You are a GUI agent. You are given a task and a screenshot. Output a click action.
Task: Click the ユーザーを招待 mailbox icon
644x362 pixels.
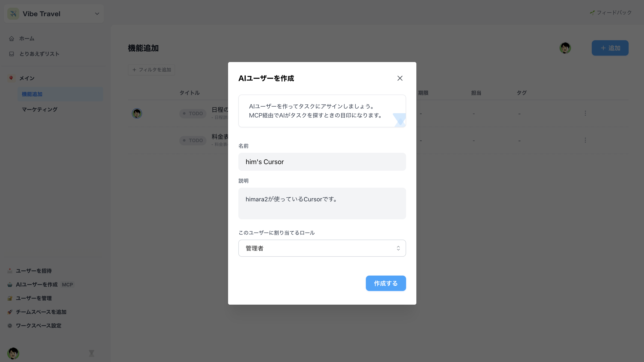[x=10, y=271]
